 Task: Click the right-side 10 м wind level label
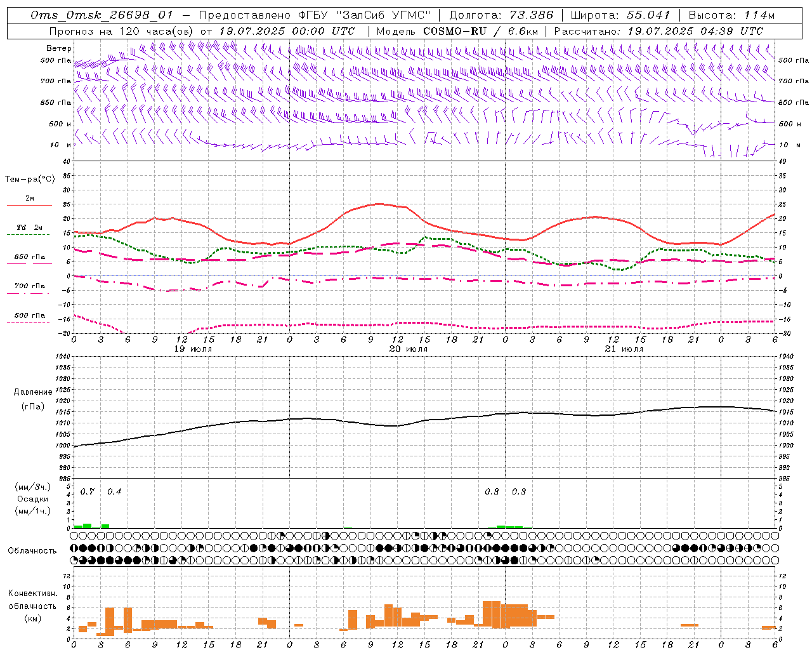[789, 145]
